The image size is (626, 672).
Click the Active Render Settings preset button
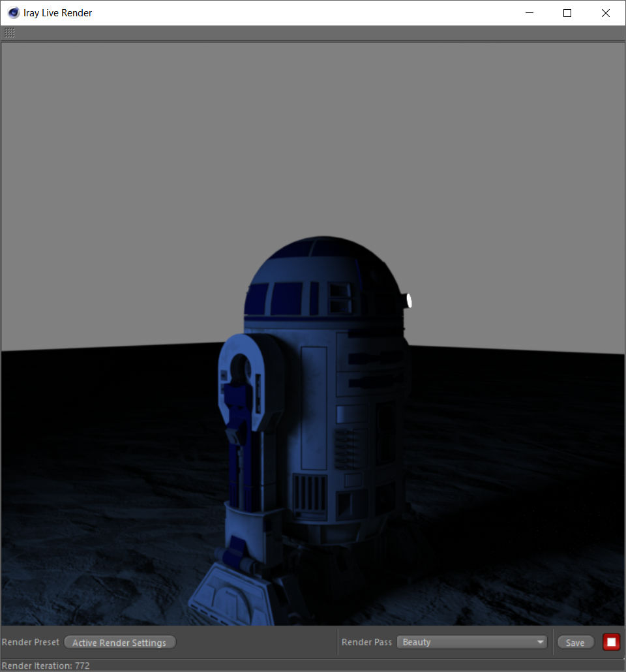119,643
